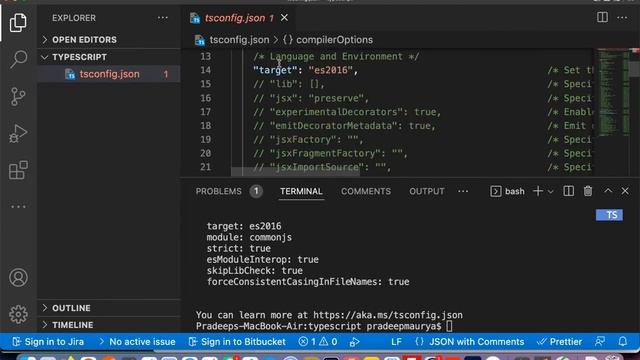
Task: Open tsconfig.json in the explorer tree
Action: [109, 74]
